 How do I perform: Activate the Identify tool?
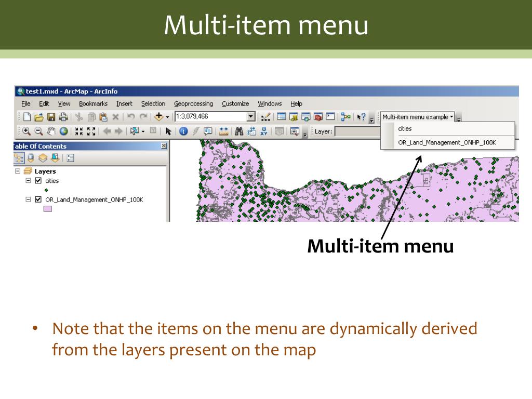click(183, 131)
